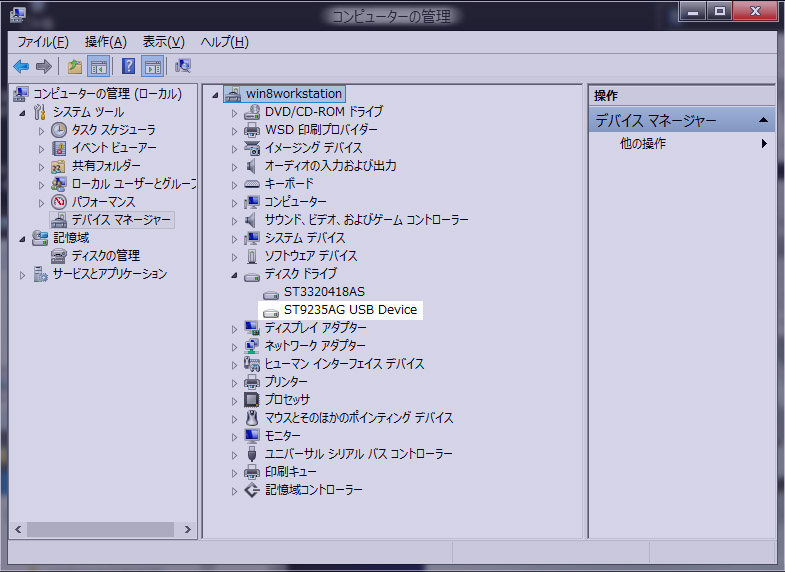Expand the 印刷キュー node
785x572 pixels.
234,473
